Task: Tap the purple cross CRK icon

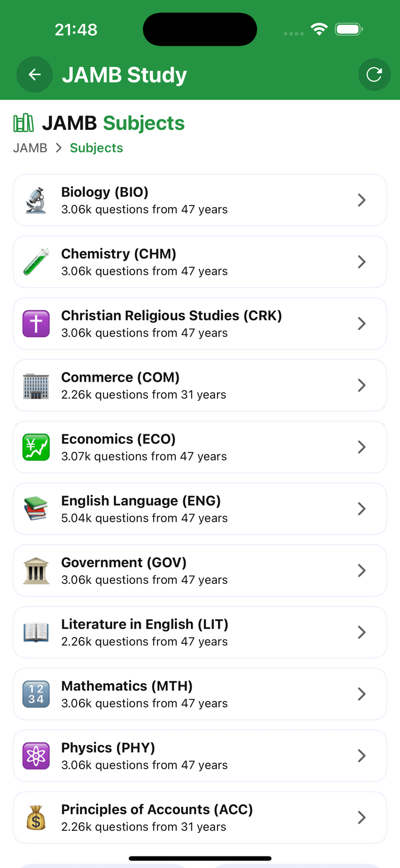Action: [x=36, y=324]
